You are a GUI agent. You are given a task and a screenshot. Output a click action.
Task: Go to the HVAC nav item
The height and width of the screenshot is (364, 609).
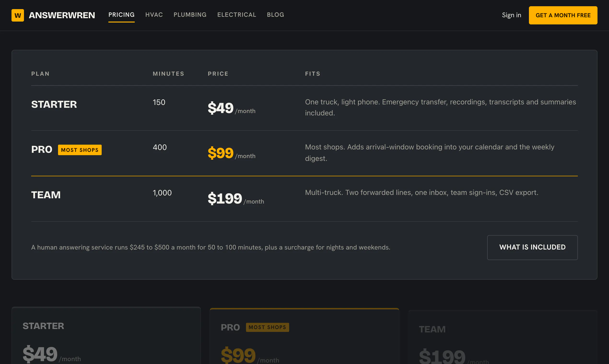coord(154,15)
